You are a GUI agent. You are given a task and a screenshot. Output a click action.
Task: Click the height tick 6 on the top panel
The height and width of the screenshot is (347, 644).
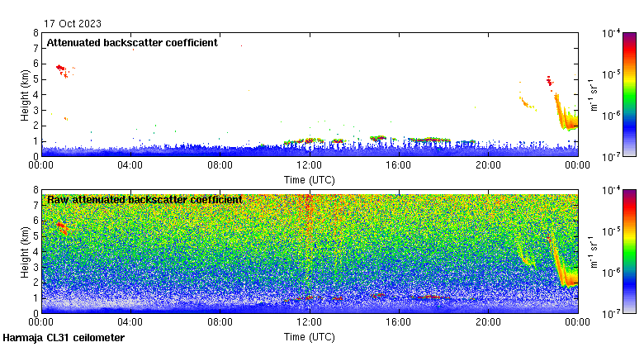coord(36,64)
